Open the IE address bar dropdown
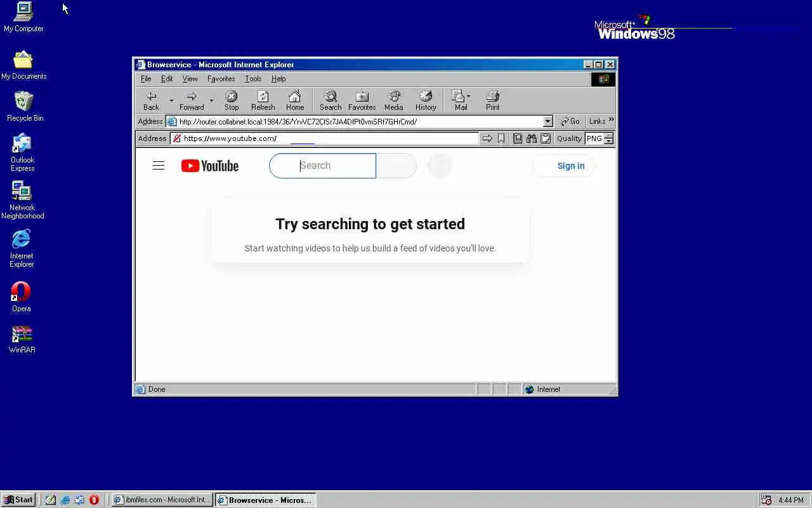Image resolution: width=812 pixels, height=508 pixels. 548,121
